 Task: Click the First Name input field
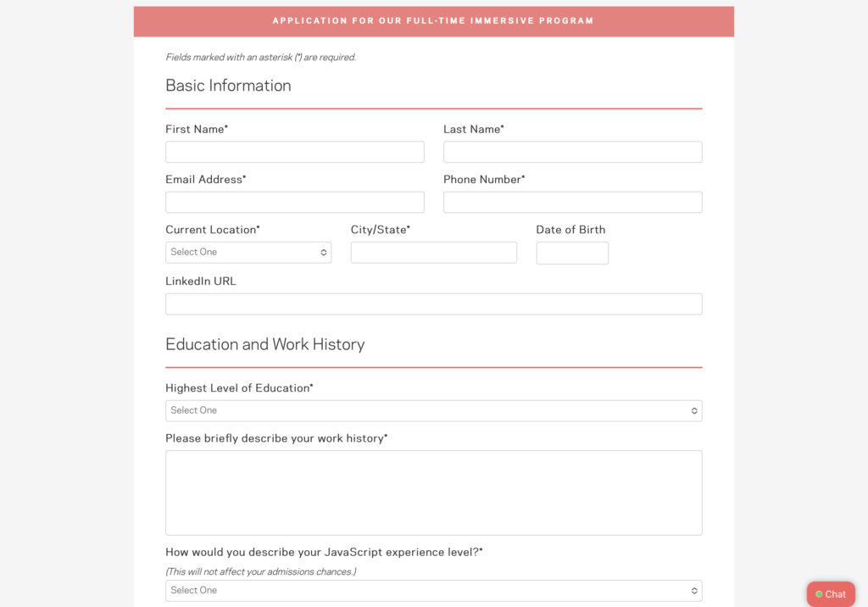(x=294, y=152)
